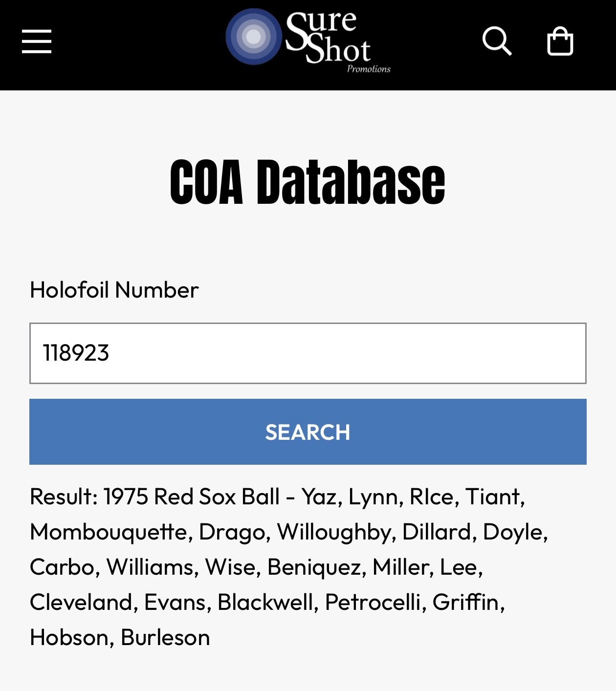The image size is (616, 691).
Task: Open the site search magnifier icon
Action: [496, 41]
